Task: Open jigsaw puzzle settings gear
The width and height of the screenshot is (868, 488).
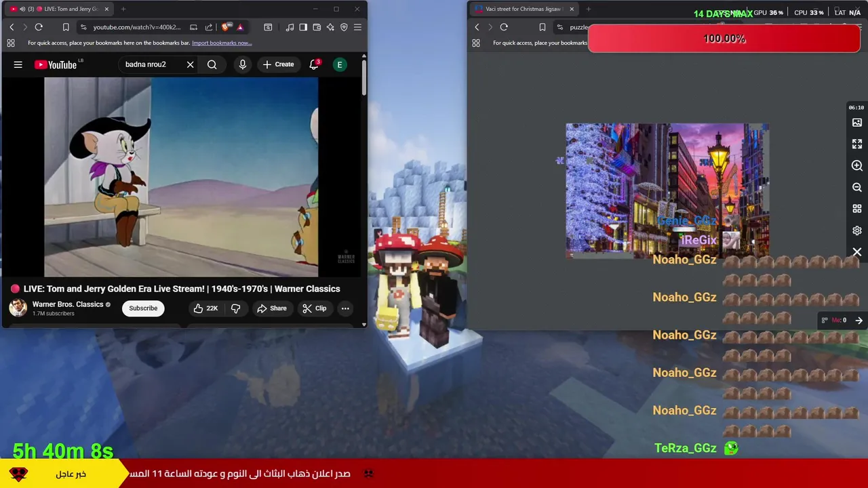Action: point(857,230)
